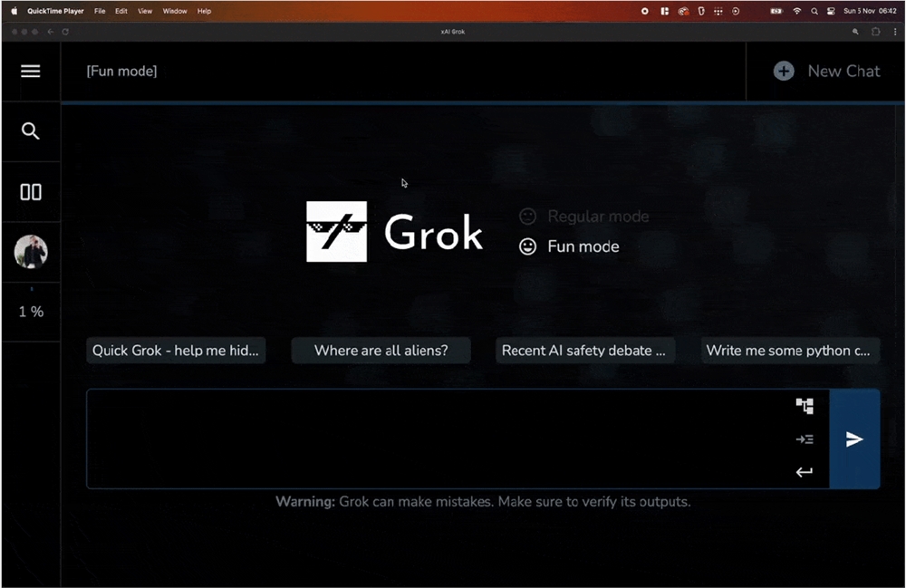Open the Apple menu
906x588 pixels.
tap(14, 11)
